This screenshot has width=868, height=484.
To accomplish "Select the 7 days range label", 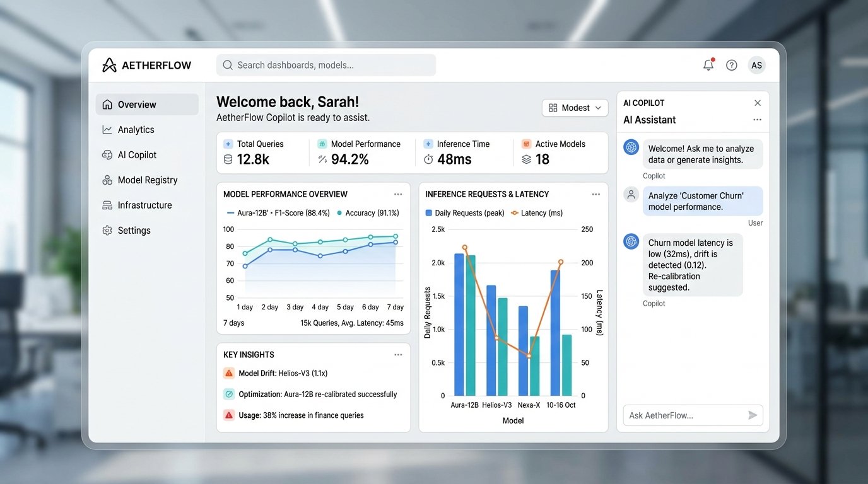I will (233, 323).
